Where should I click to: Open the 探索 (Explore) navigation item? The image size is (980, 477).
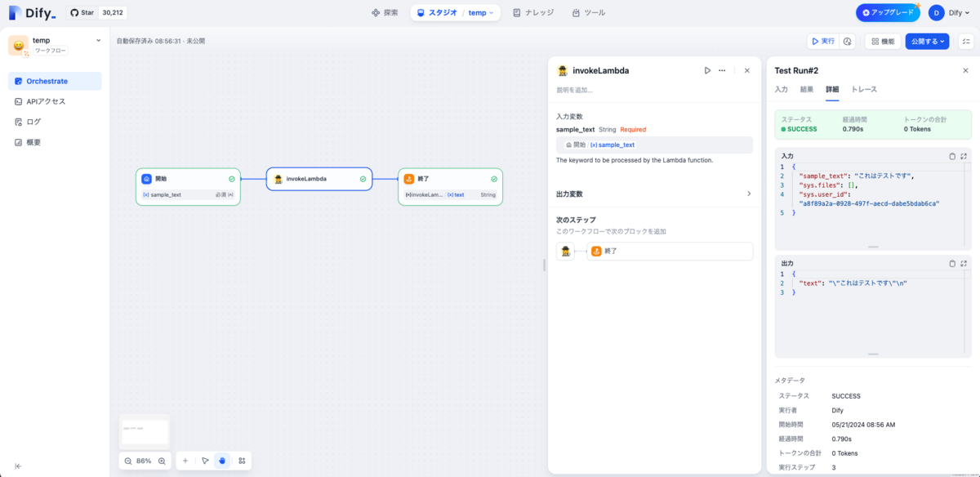click(385, 13)
